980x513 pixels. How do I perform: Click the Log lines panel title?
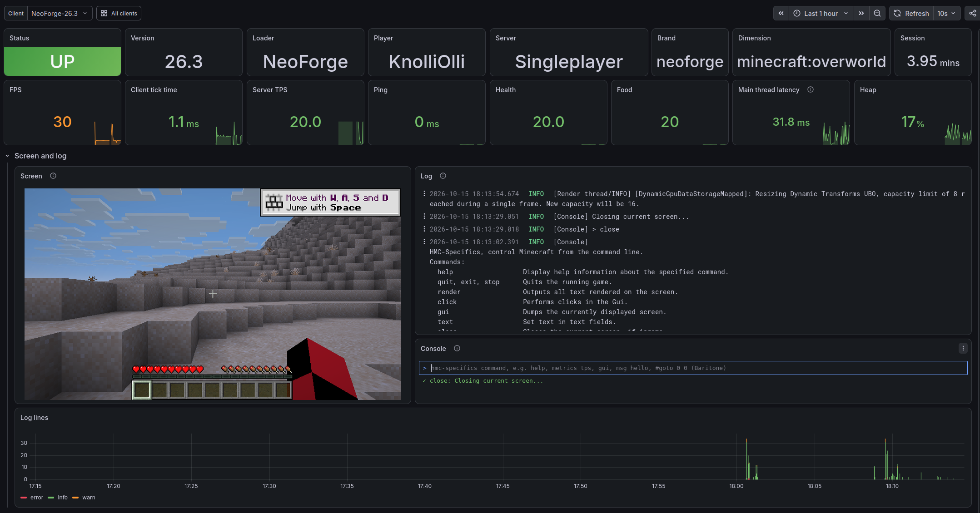click(34, 418)
